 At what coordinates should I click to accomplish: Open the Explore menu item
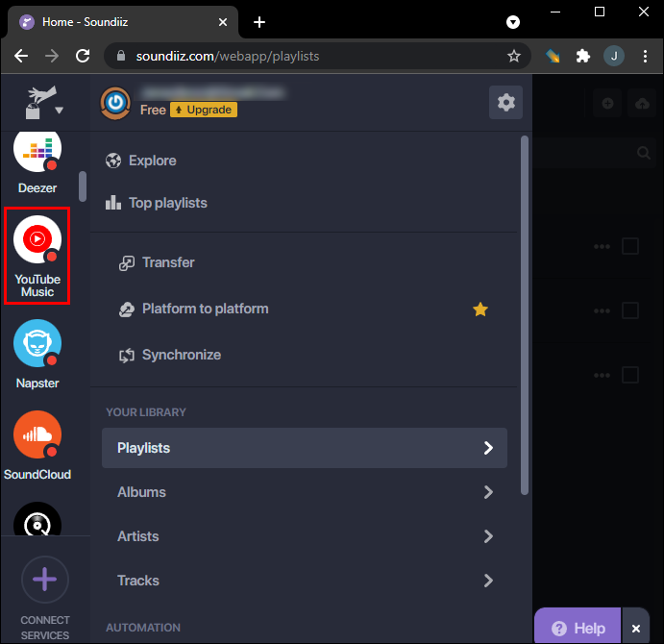[x=152, y=161]
